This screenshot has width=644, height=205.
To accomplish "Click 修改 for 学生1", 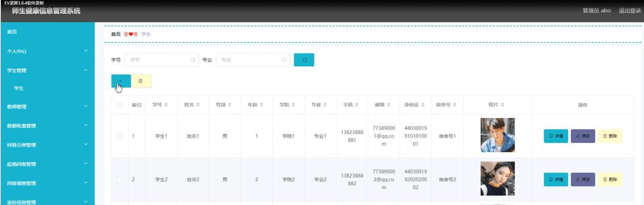I will 583,136.
